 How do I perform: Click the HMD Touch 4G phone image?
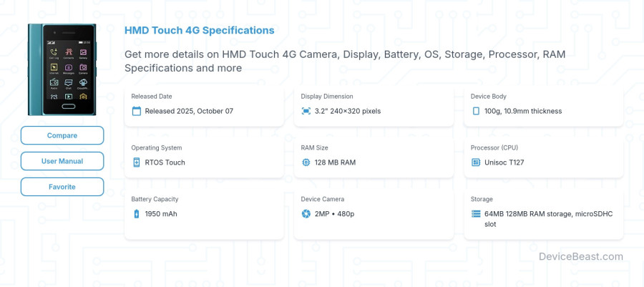(x=62, y=69)
